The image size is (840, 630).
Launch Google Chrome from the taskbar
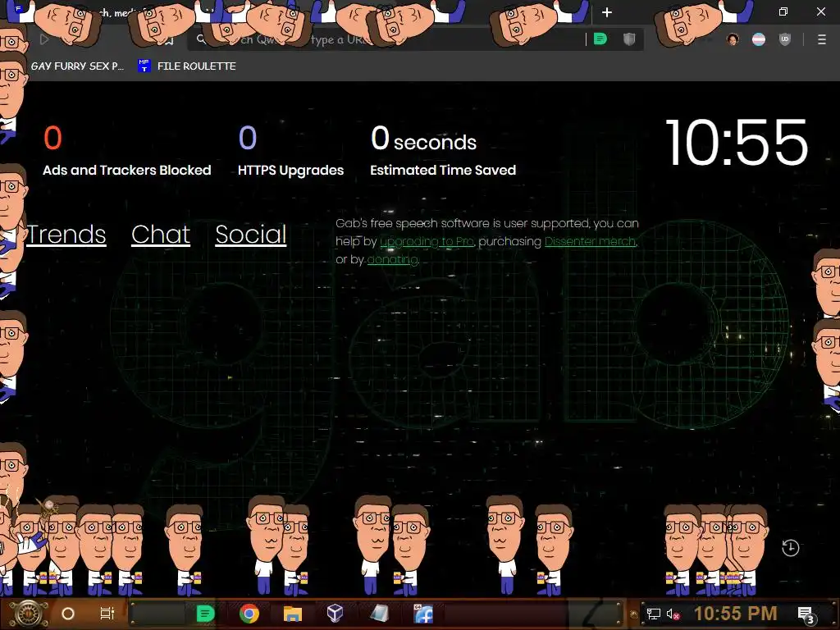click(249, 614)
